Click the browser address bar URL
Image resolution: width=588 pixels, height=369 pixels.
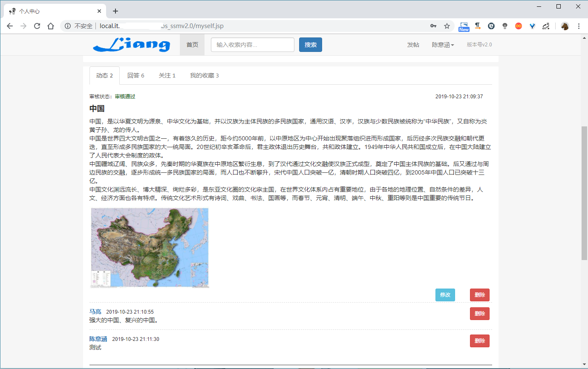(161, 26)
